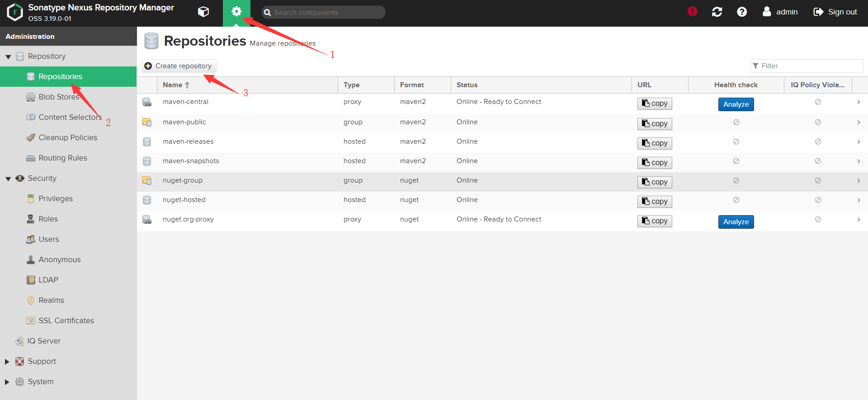
Task: Click the Refresh icon in the header
Action: (x=717, y=12)
